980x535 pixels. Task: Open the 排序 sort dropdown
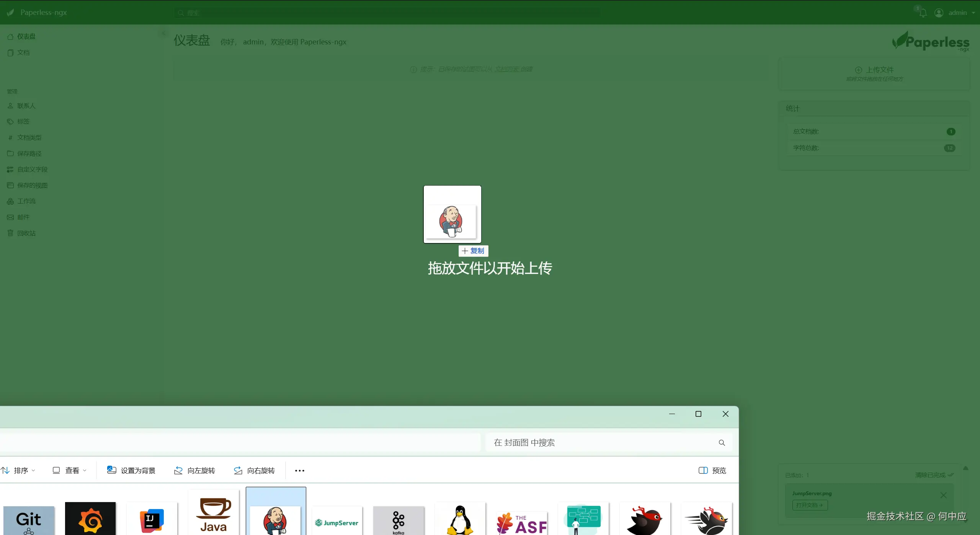click(18, 470)
